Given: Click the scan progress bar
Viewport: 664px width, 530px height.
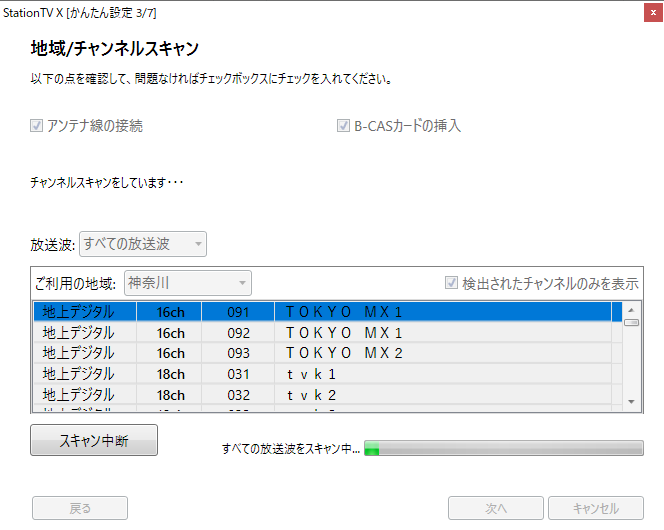Looking at the screenshot, I should point(504,448).
